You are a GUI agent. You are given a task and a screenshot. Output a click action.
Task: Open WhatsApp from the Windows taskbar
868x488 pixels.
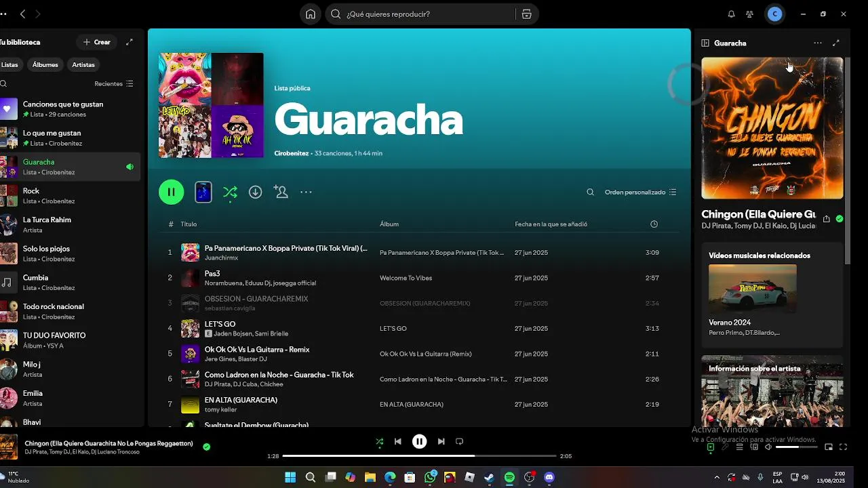tap(430, 477)
